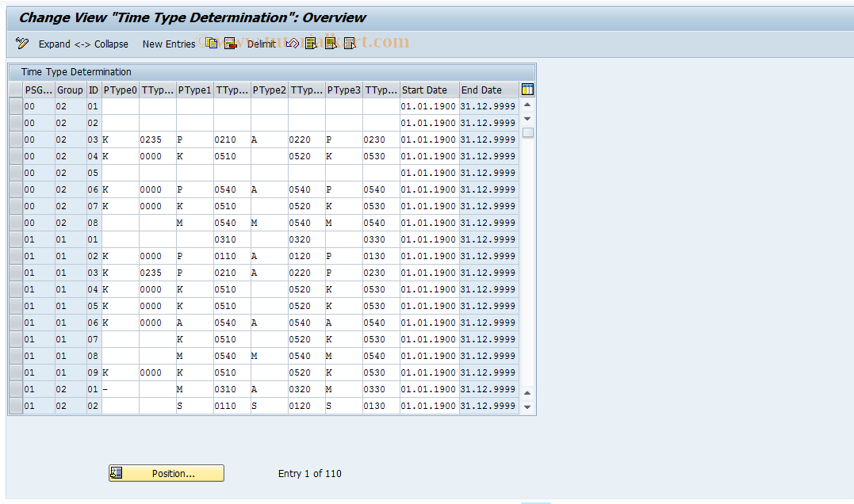Click New Entries button

169,44
